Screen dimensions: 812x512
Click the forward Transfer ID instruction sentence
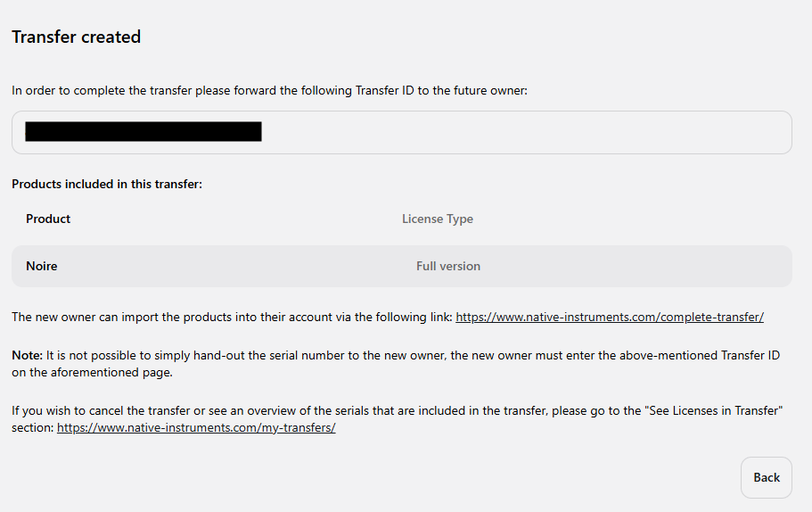pos(269,90)
